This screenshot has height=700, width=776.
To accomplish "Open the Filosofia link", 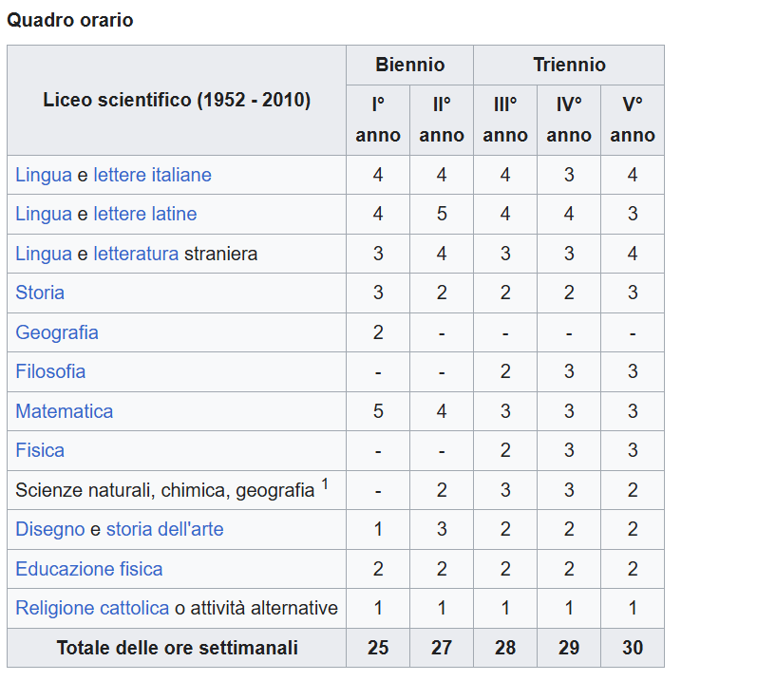I will tap(50, 371).
